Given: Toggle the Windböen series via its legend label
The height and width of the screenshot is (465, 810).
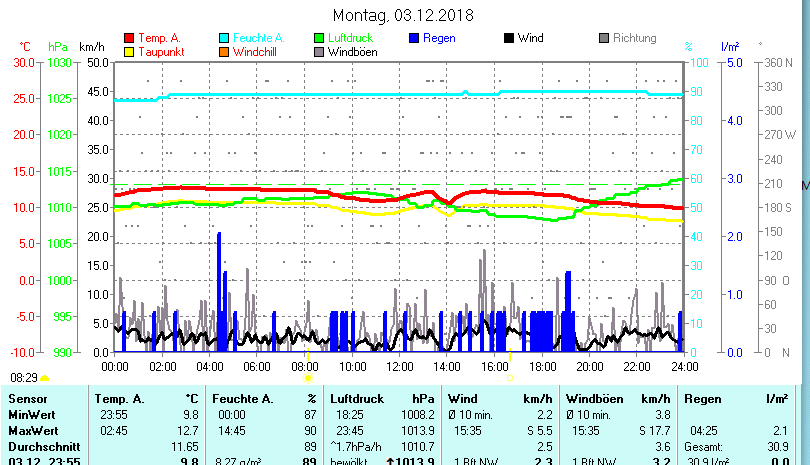Looking at the screenshot, I should point(352,51).
